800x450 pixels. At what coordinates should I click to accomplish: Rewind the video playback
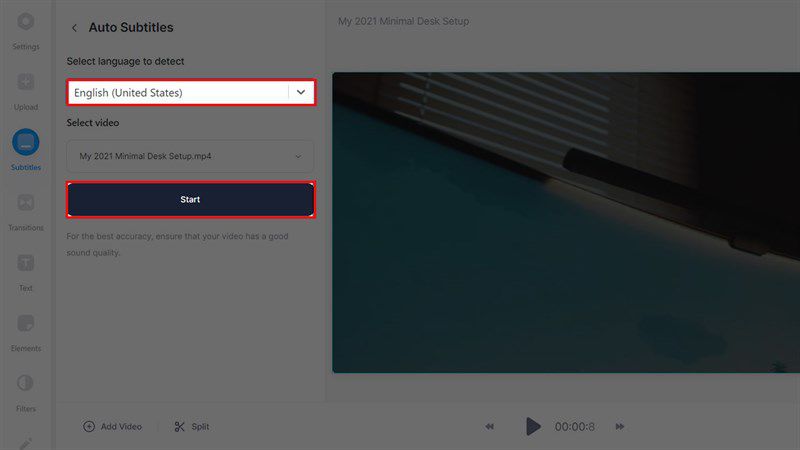(489, 427)
